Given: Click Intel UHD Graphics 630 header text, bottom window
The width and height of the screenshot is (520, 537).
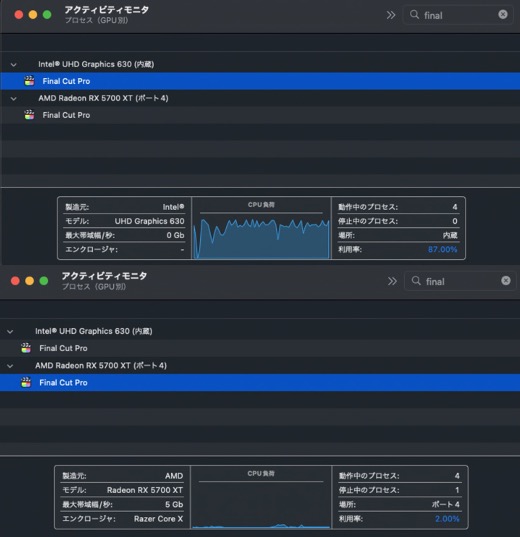Looking at the screenshot, I should [94, 331].
